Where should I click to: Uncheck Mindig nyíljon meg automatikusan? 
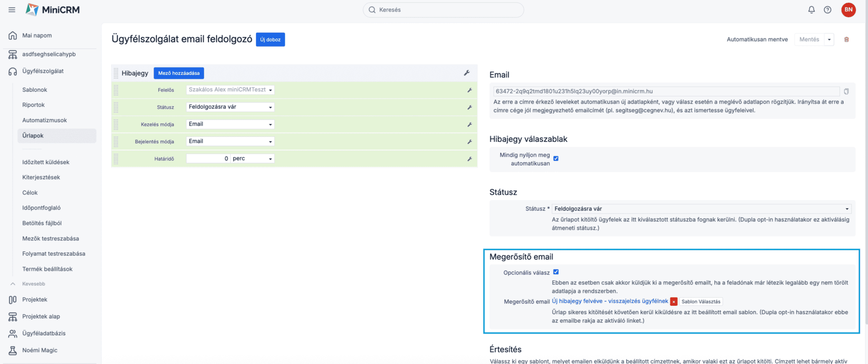pos(556,159)
